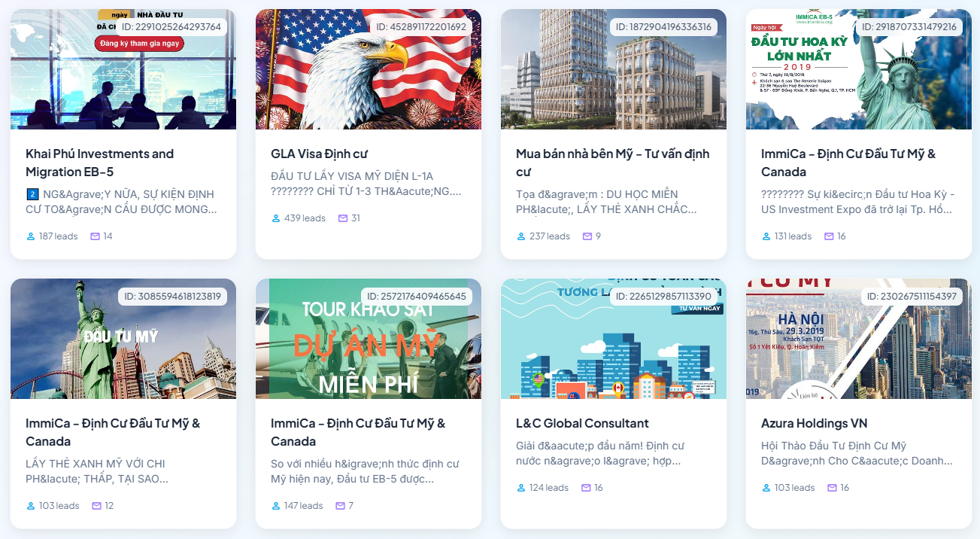The height and width of the screenshot is (539, 980).
Task: Open the Khai Phú Investments and Migration EB-5 title
Action: (99, 163)
